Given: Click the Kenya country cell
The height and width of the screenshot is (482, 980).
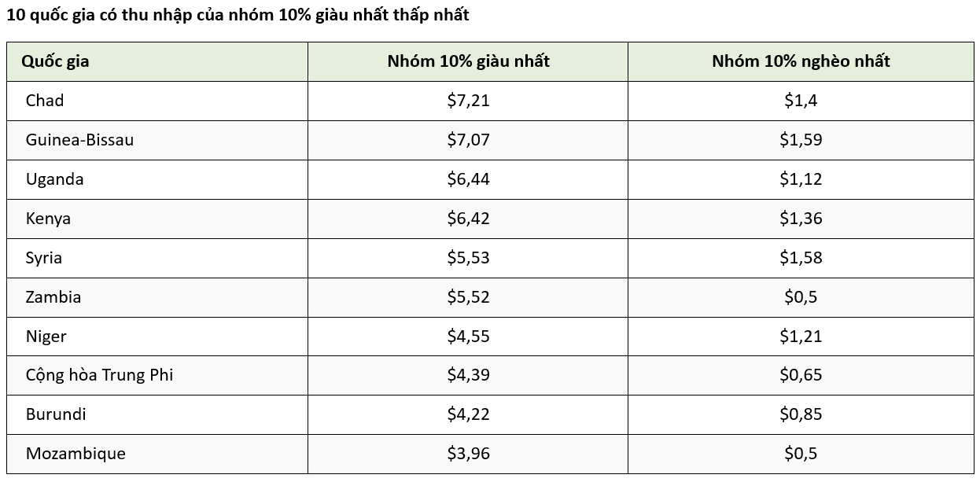Looking at the screenshot, I should pyautogui.click(x=48, y=219).
